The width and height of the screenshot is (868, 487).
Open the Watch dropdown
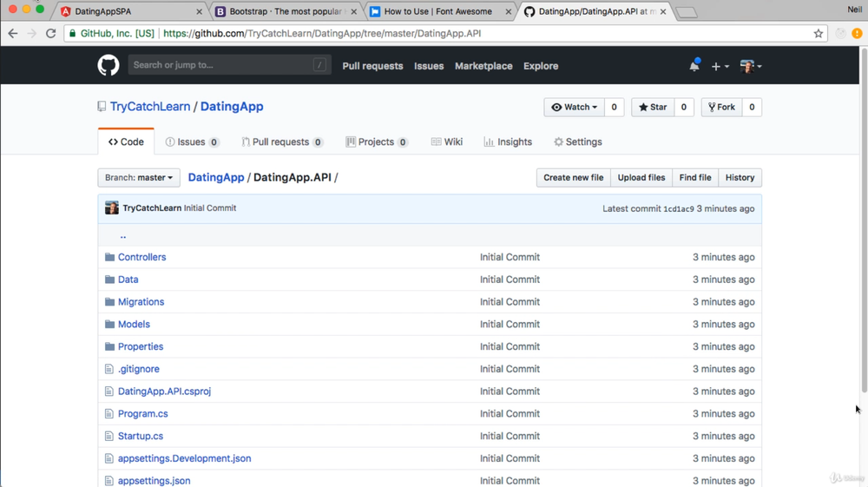pos(574,108)
